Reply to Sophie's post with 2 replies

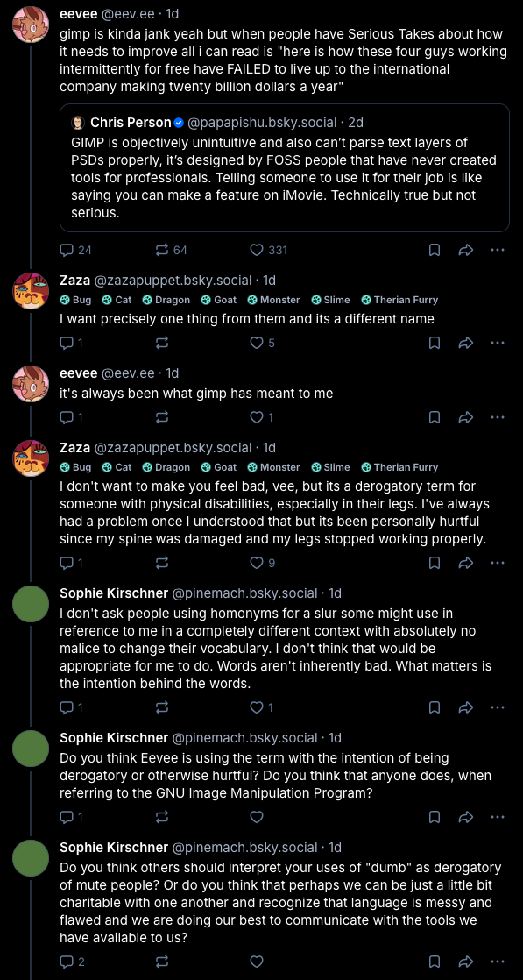coord(72,962)
